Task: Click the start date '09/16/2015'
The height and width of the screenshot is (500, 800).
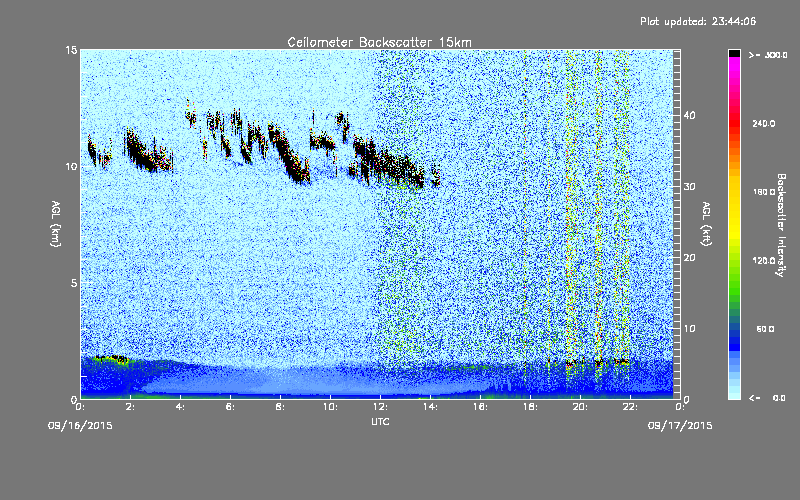Action: (x=80, y=426)
